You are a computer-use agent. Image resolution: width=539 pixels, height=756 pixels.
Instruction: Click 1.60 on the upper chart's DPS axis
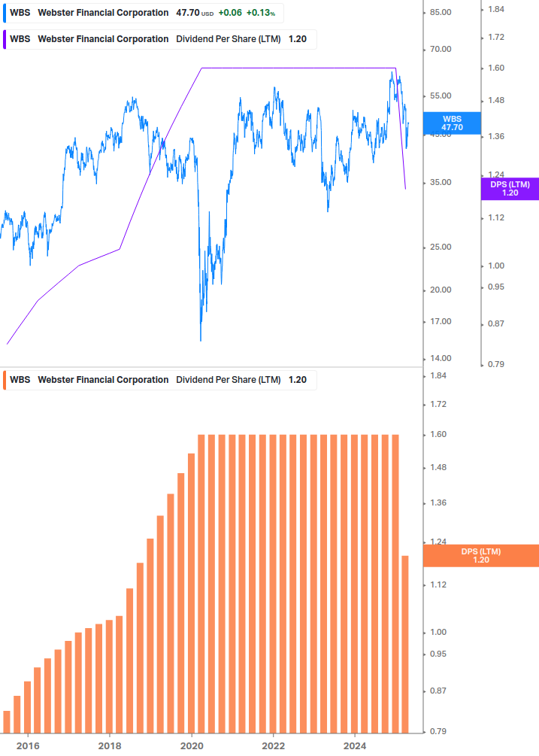[496, 68]
